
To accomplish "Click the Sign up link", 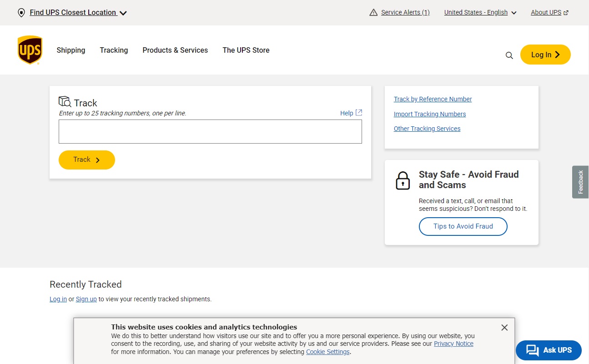I will coord(86,299).
